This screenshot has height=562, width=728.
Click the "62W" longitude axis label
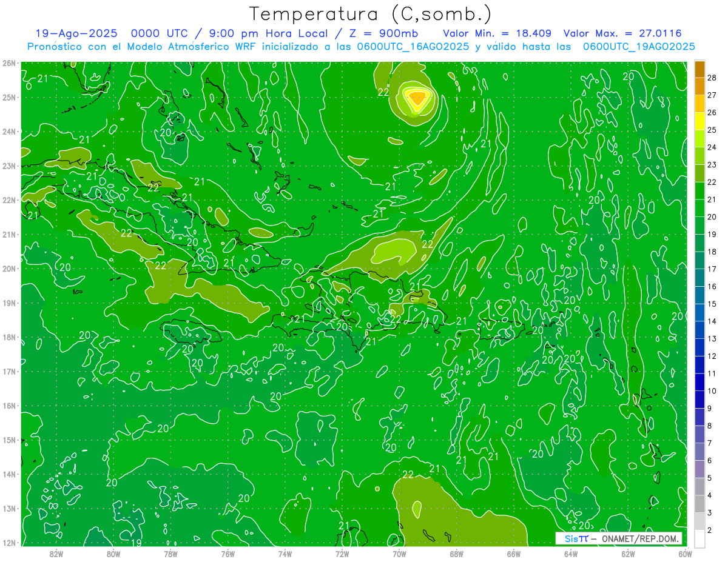[628, 554]
